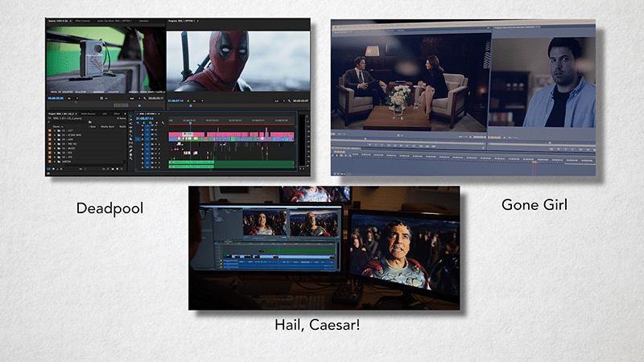The height and width of the screenshot is (362, 644).
Task: Open the Program monitor wrench settings in Deadpool
Action: [289, 101]
